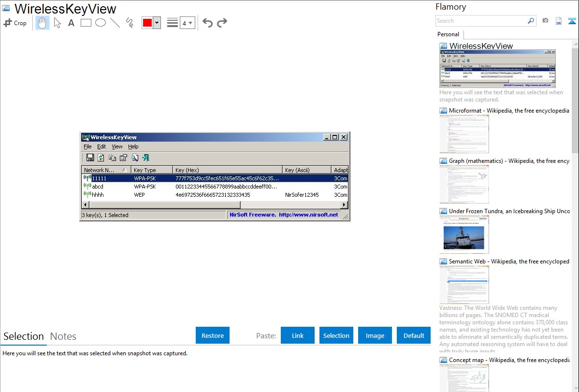Click the Paste Image button
Screen dimensions: 579x392
(x=375, y=335)
